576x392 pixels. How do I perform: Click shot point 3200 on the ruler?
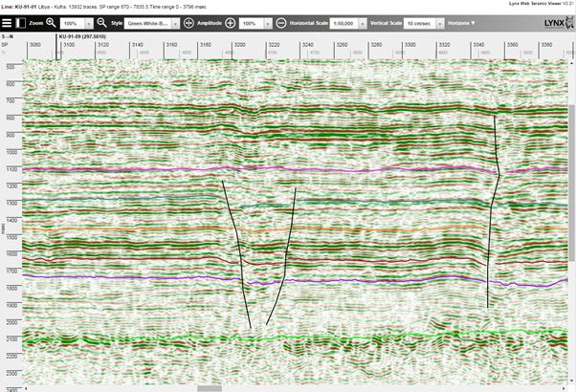point(240,45)
